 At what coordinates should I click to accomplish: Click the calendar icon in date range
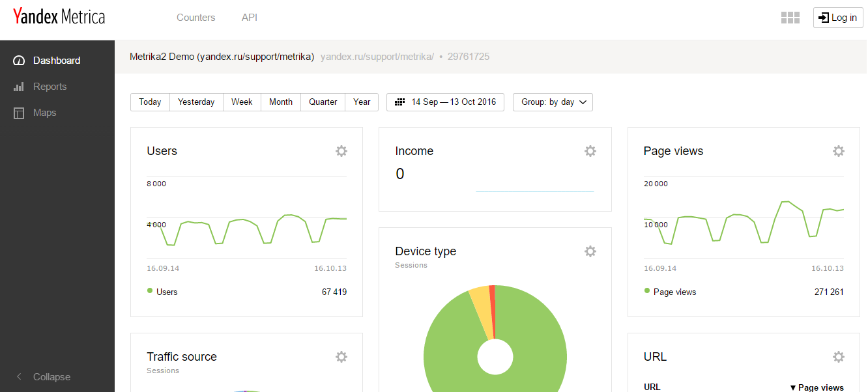click(x=399, y=102)
